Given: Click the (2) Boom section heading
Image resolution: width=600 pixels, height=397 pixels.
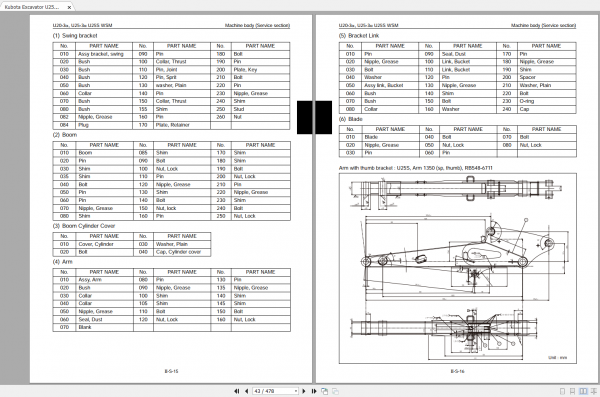Looking at the screenshot, I should [65, 135].
